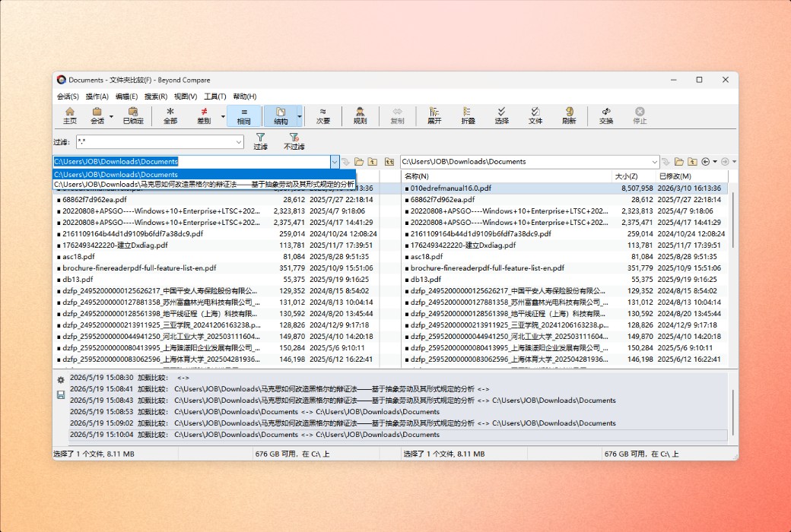Open the 工具(T) menu
791x532 pixels.
point(215,97)
